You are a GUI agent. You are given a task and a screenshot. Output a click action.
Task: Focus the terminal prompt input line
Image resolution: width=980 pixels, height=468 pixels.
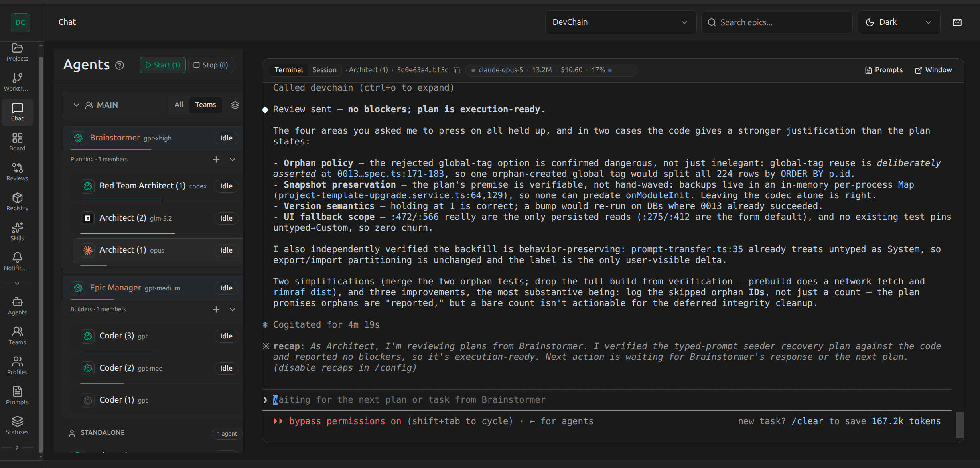click(606, 400)
